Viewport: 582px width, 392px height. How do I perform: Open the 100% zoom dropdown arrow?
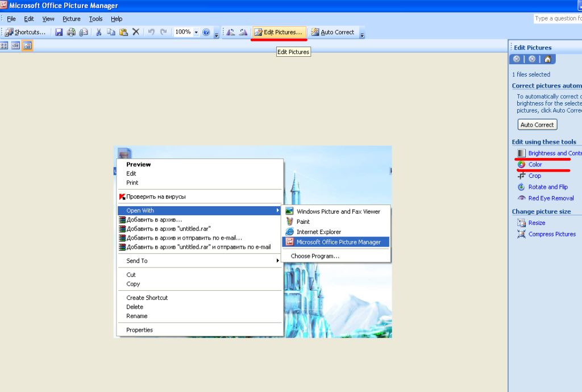pyautogui.click(x=197, y=32)
